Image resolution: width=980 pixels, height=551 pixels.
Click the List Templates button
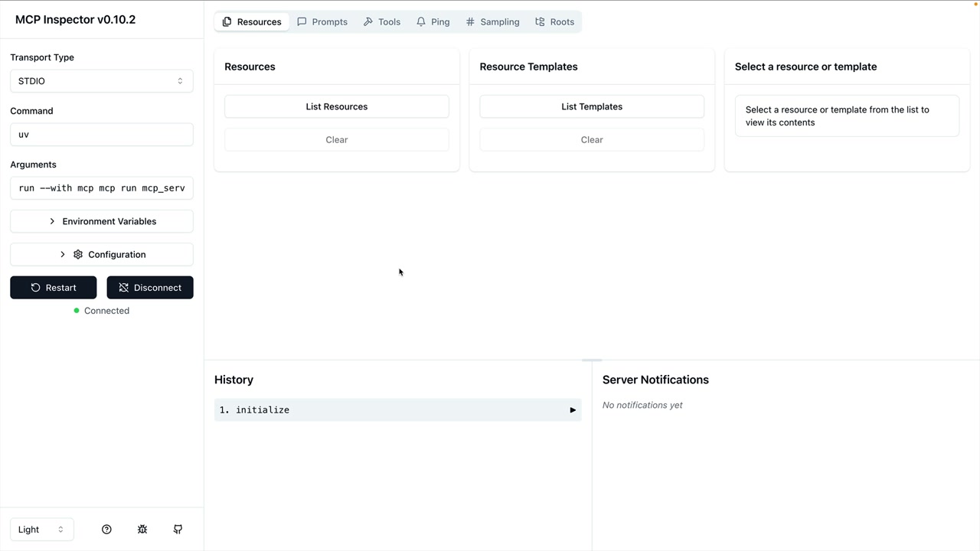pyautogui.click(x=592, y=106)
